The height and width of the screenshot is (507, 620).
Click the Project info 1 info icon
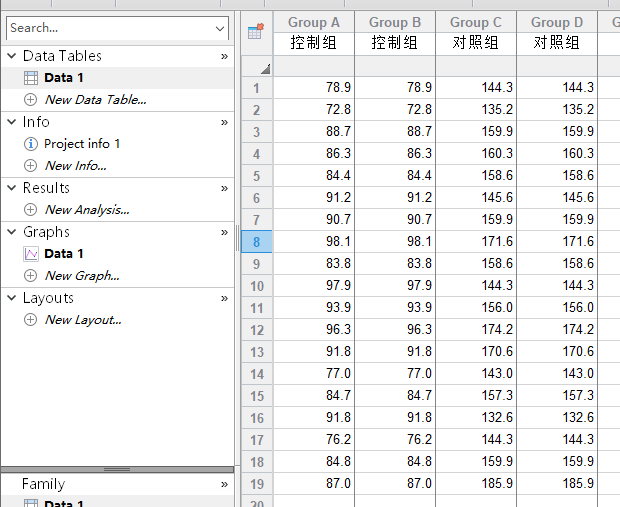(31, 144)
